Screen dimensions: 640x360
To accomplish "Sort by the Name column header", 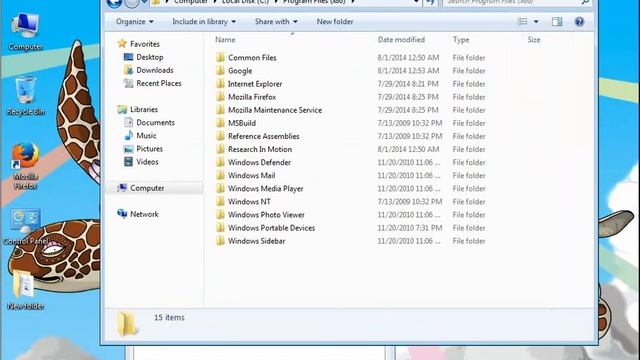I will (x=225, y=40).
